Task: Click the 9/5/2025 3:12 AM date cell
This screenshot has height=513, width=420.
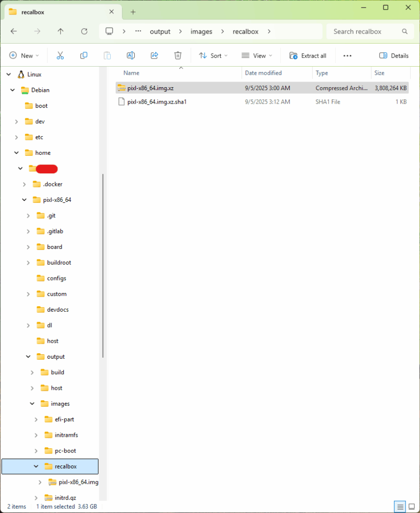Action: (268, 102)
